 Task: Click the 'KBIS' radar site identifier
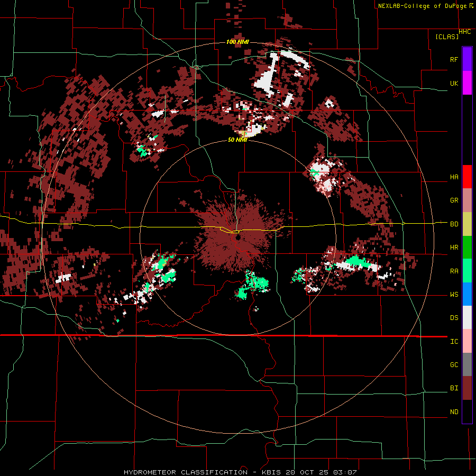[x=271, y=472]
